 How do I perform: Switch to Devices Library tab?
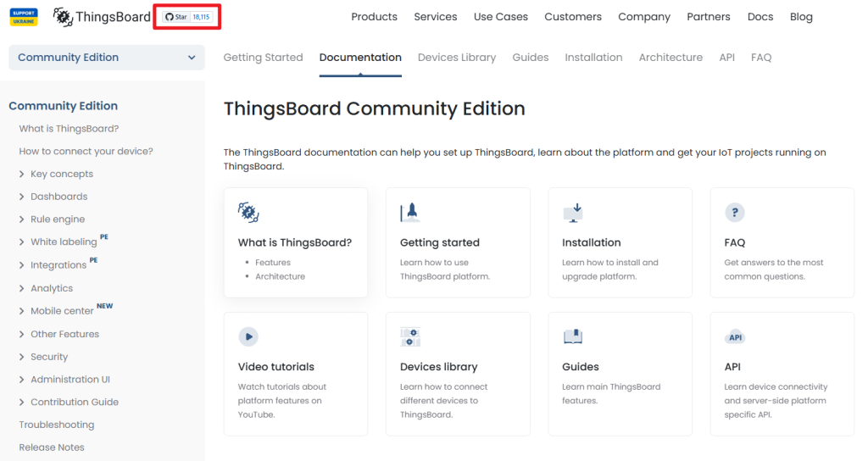tap(457, 58)
